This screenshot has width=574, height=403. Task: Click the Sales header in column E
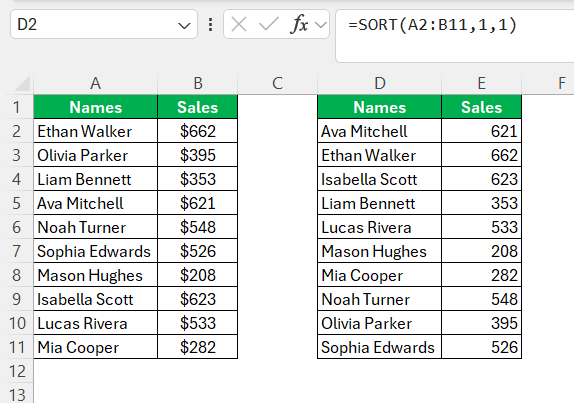[x=481, y=107]
